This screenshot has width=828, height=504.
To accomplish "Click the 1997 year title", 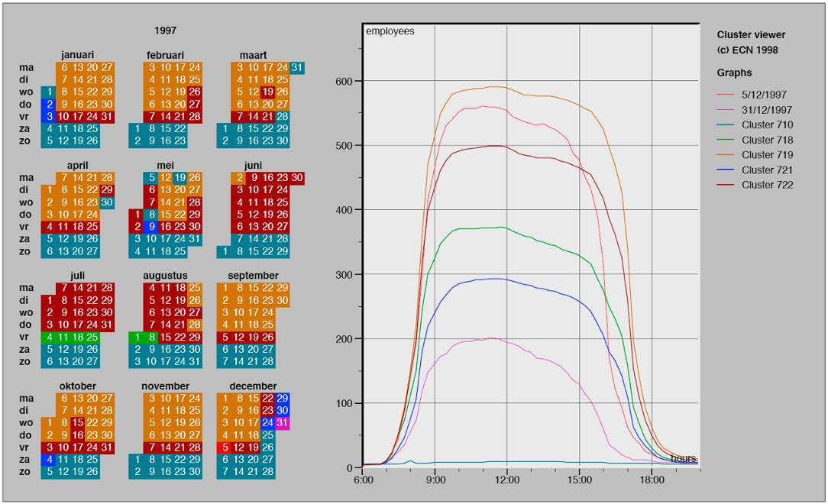I will coord(165,31).
